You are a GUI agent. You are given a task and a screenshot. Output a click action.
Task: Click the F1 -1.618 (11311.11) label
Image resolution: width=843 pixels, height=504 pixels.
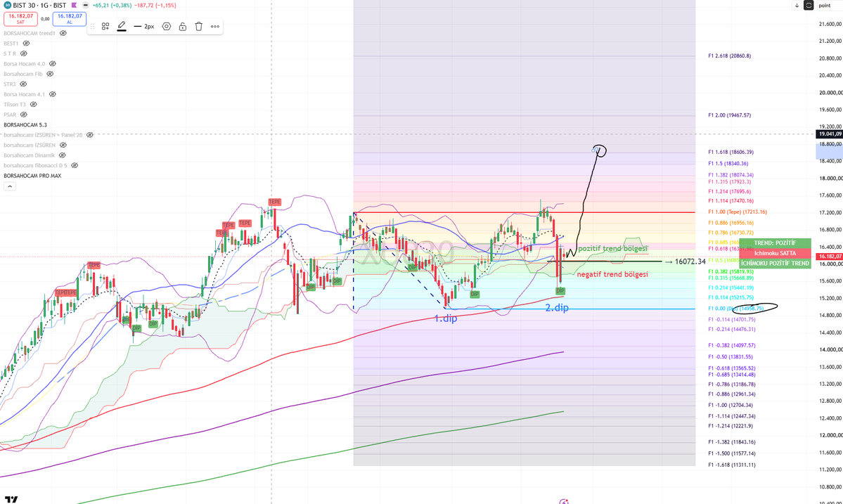pyautogui.click(x=731, y=465)
